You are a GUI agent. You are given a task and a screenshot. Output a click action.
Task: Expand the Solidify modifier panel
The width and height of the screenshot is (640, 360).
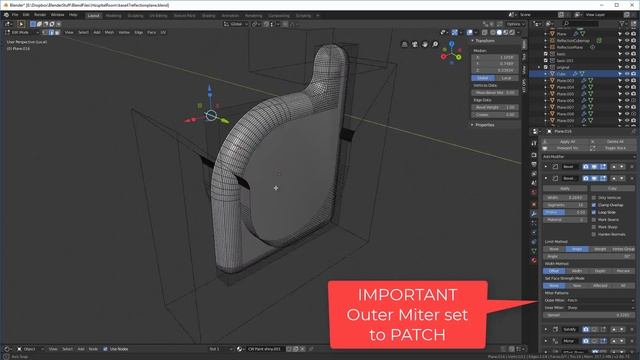(546, 329)
